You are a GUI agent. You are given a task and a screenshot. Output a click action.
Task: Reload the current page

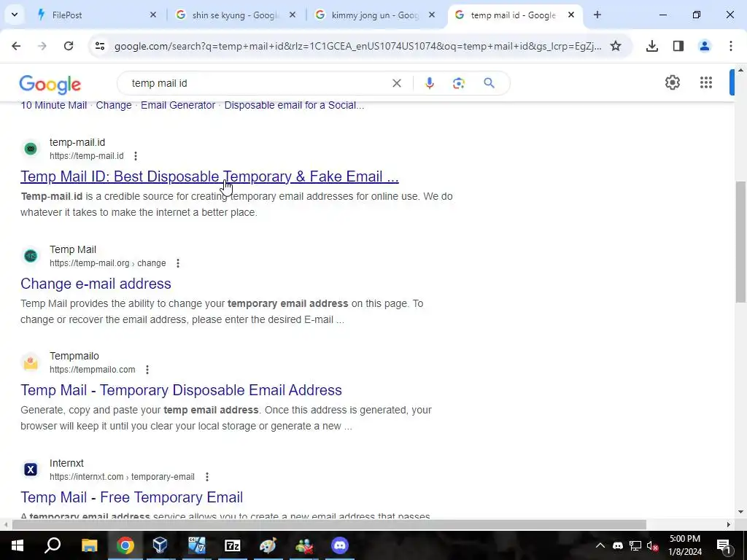coord(69,46)
